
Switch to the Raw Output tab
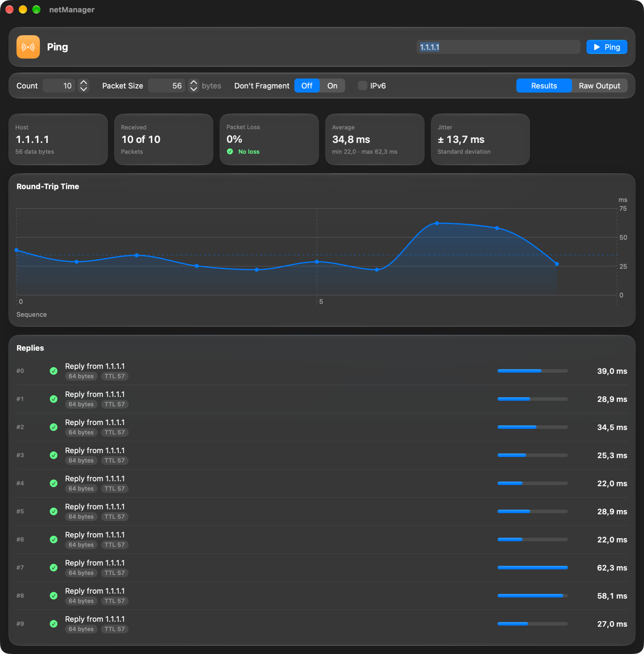click(600, 86)
